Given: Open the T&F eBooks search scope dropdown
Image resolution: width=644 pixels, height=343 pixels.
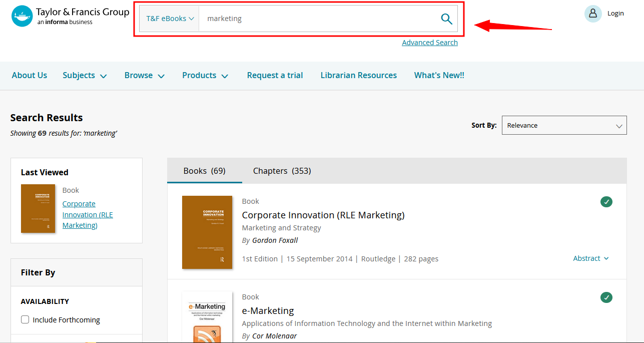Looking at the screenshot, I should coord(169,19).
